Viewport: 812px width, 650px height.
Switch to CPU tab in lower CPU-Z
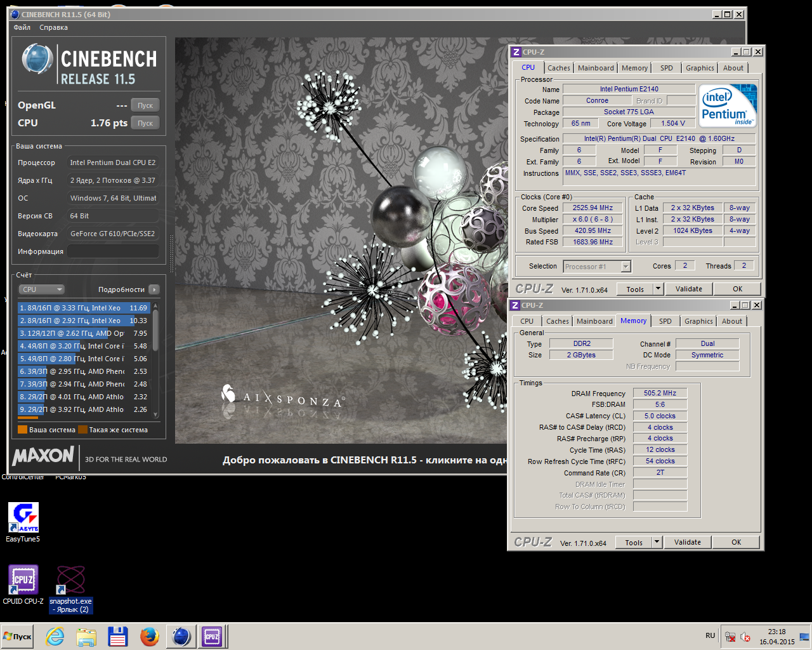[x=527, y=321]
